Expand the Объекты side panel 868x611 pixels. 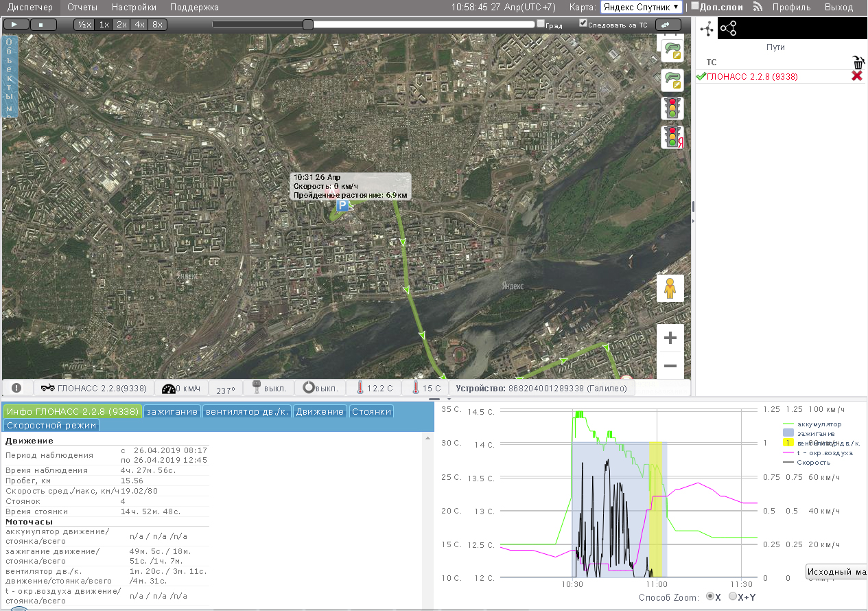pyautogui.click(x=9, y=76)
